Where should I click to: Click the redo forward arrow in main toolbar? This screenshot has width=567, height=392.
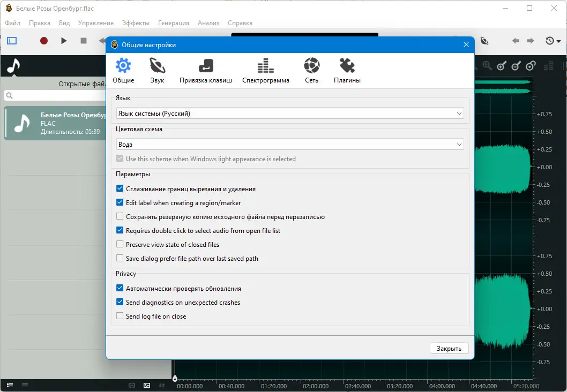pyautogui.click(x=530, y=41)
